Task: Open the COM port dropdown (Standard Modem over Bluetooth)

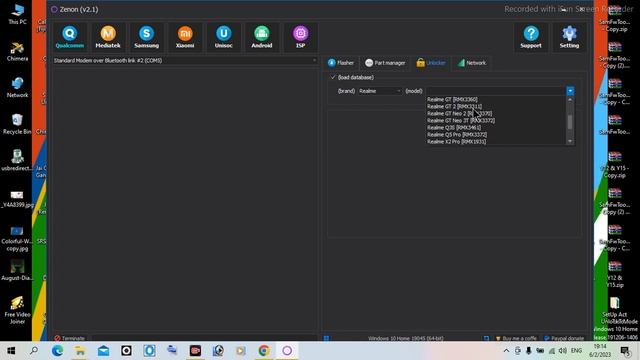Action: [x=185, y=60]
